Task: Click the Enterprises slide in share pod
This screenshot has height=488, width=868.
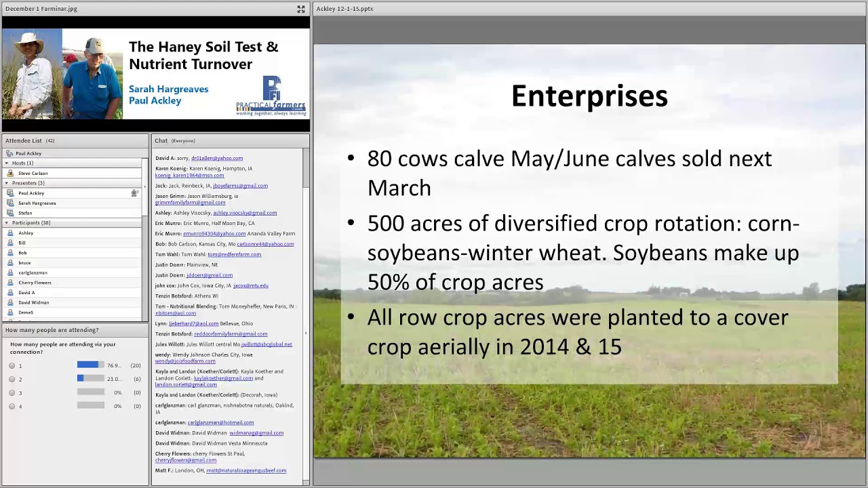Action: point(589,251)
